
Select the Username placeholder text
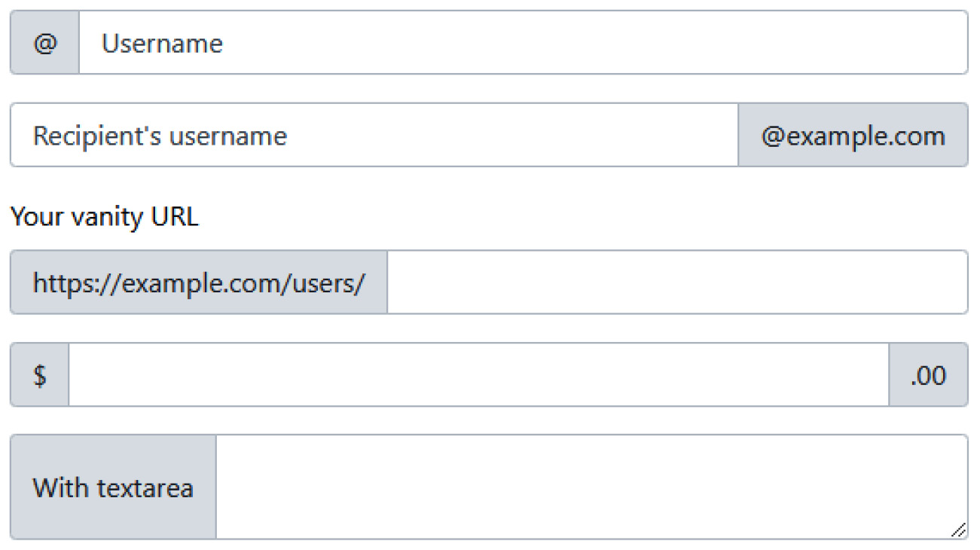point(162,42)
